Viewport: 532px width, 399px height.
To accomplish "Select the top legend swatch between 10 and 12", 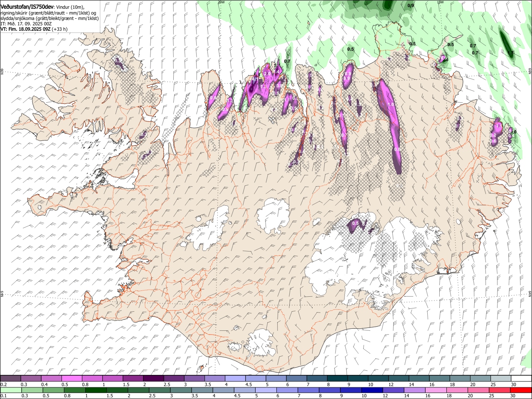I will 378,379.
